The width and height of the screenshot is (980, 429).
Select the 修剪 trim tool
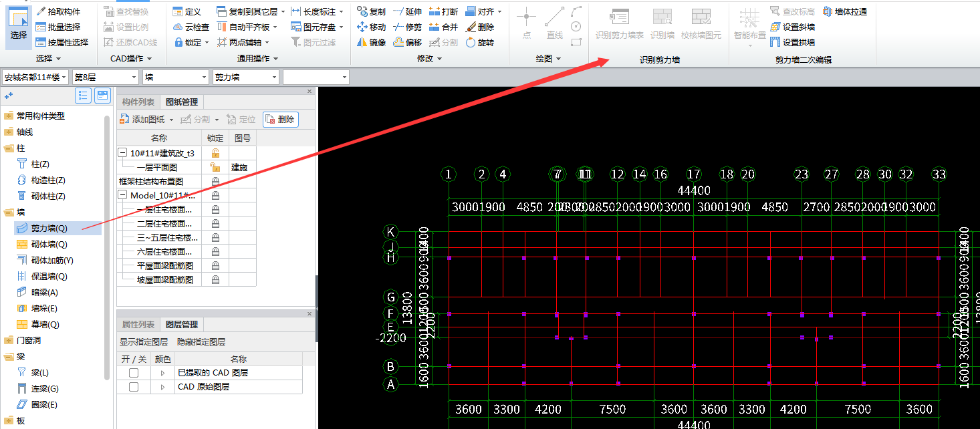(x=407, y=27)
